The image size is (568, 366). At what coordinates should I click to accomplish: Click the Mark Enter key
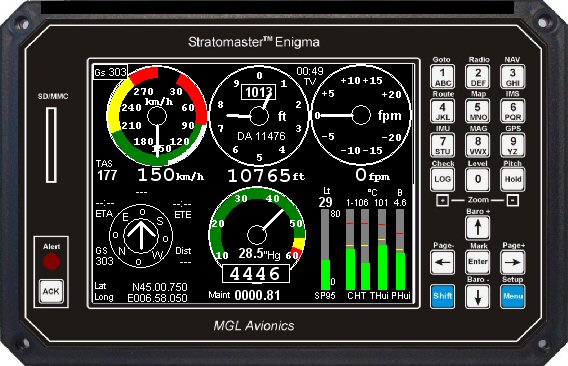(x=477, y=262)
